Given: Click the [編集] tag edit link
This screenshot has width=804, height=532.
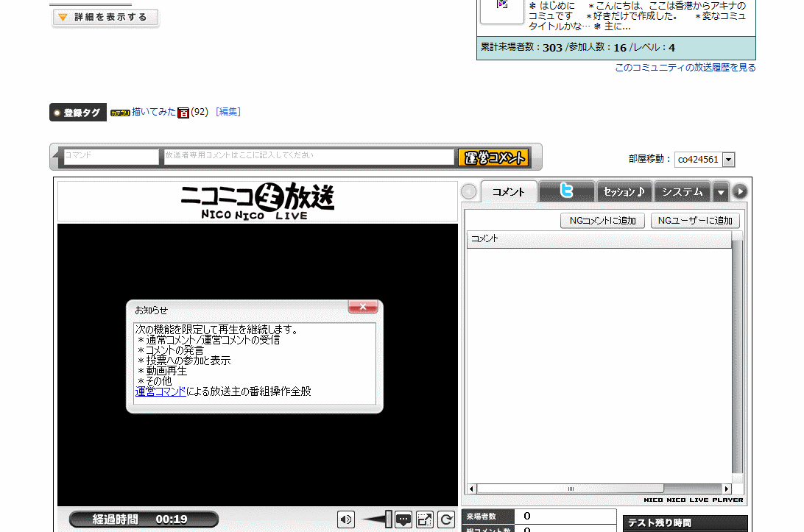Looking at the screenshot, I should click(228, 112).
